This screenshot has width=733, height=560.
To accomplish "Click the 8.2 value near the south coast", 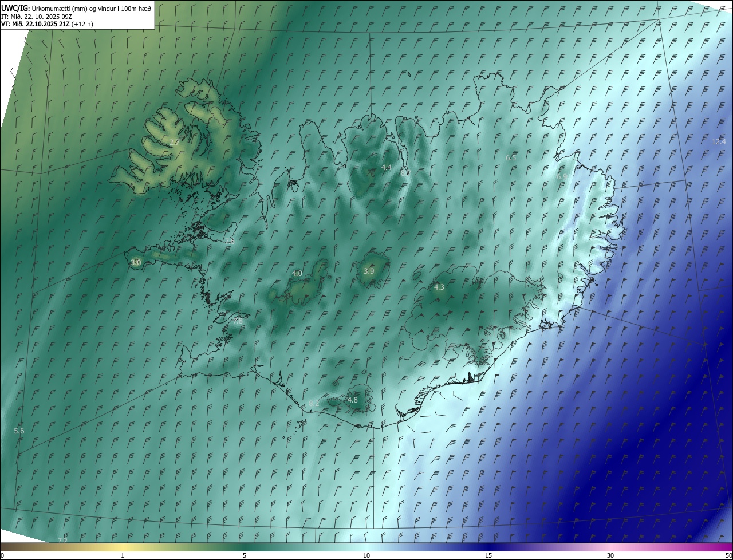I will (x=314, y=403).
